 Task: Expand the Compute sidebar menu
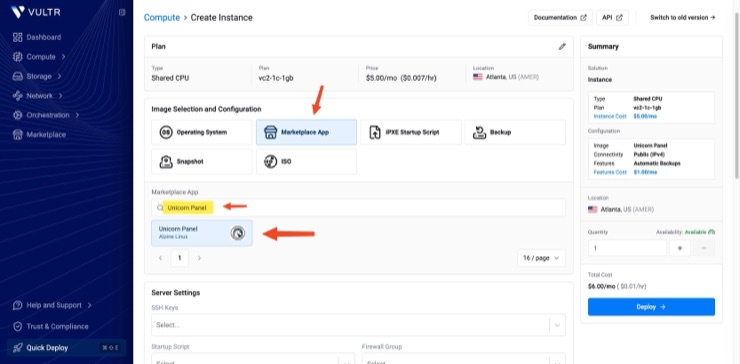click(x=39, y=57)
